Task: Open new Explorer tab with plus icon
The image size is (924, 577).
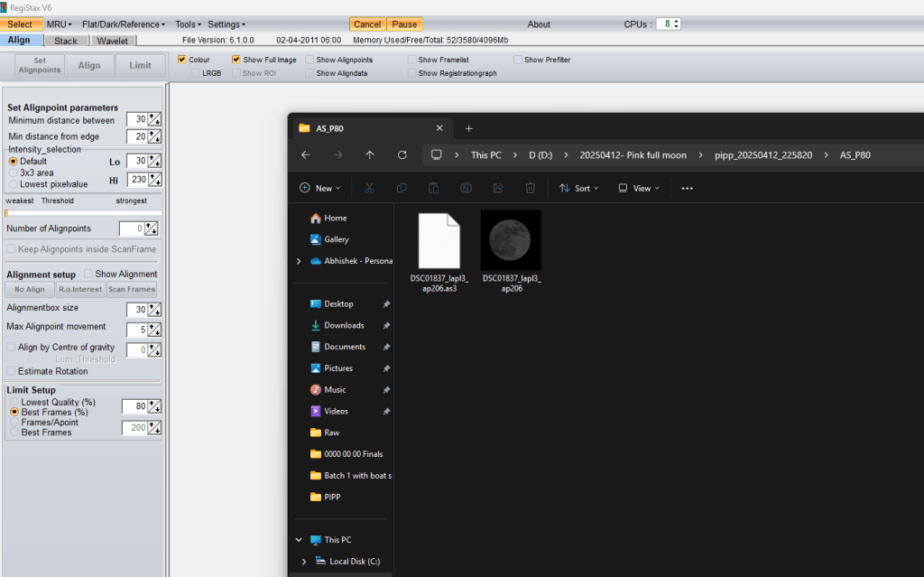Action: click(x=469, y=128)
